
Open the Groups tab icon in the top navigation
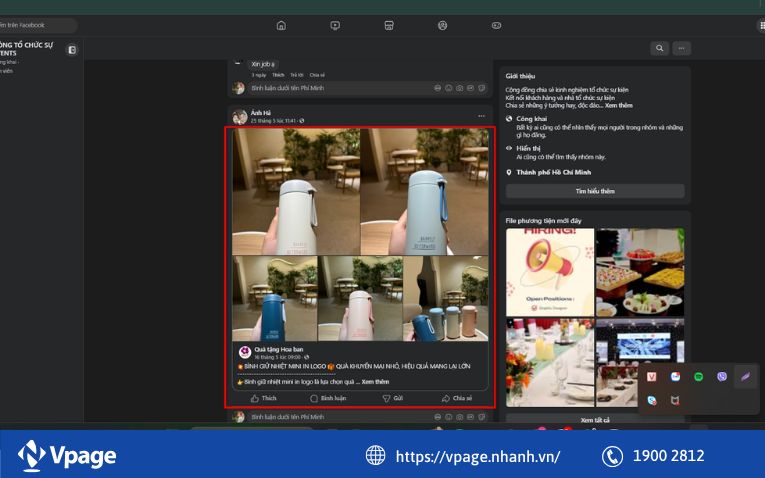pyautogui.click(x=443, y=25)
